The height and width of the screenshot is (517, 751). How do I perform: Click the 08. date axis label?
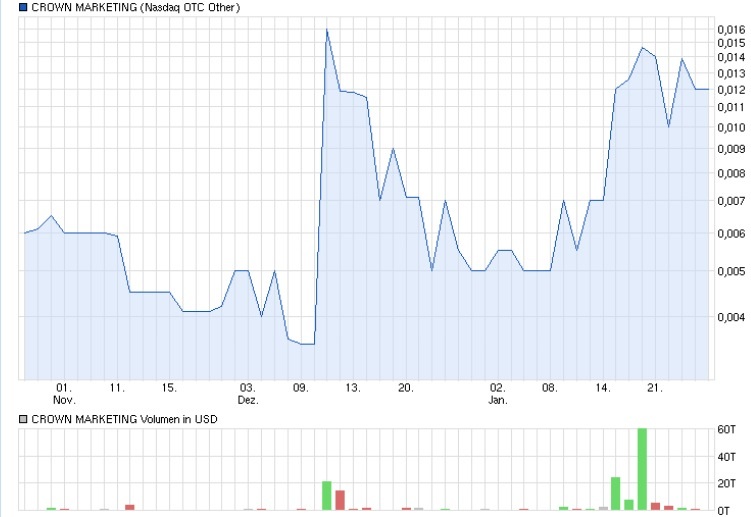pos(550,388)
